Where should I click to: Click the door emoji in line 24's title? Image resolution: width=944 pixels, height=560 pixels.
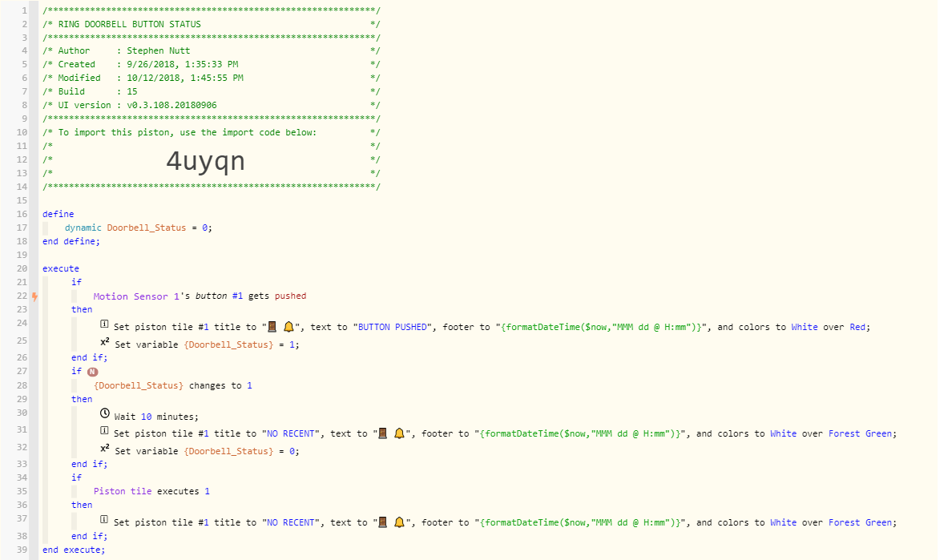[272, 327]
